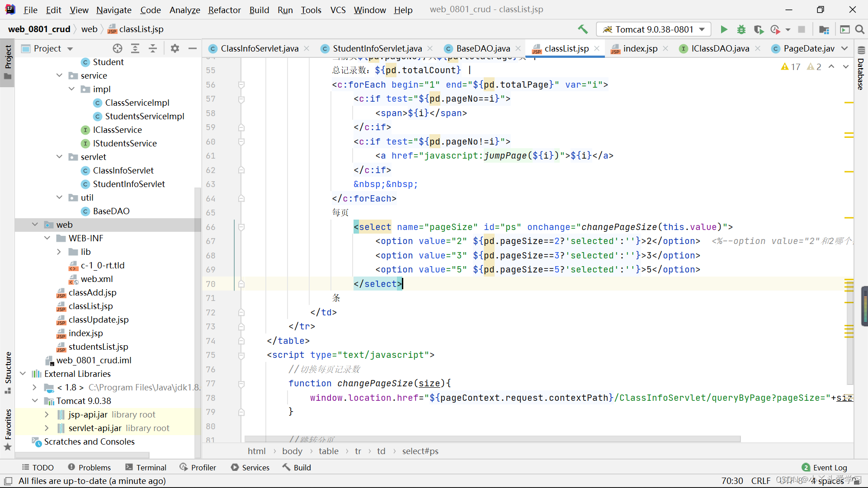The width and height of the screenshot is (868, 488).
Task: Click the gray stop button
Action: 802,29
